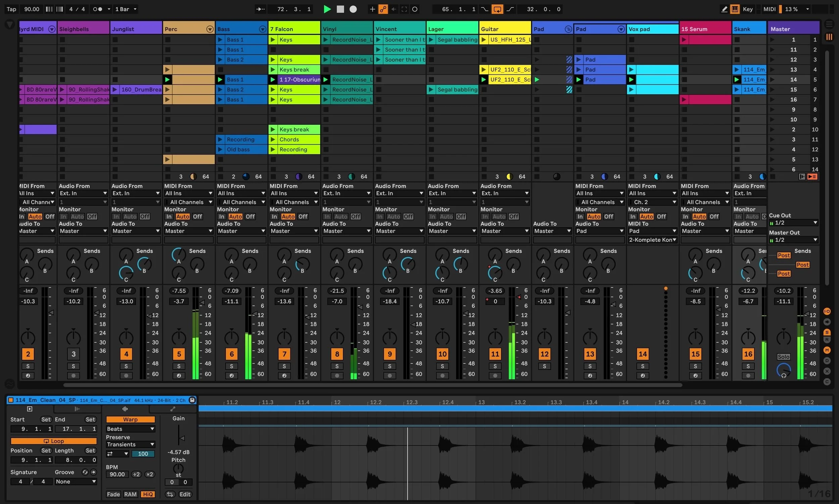Screen dimensions: 839x504
Task: Enable Draw Mode pencil icon
Action: pyautogui.click(x=724, y=9)
